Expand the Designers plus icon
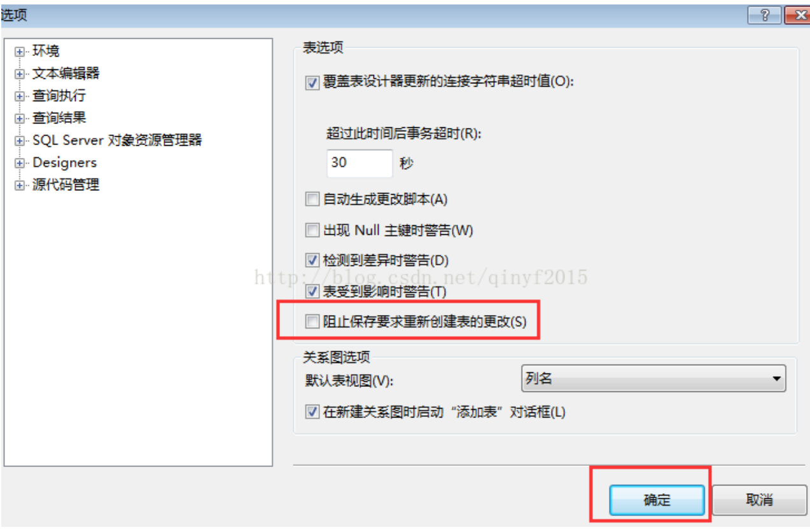 [20, 164]
